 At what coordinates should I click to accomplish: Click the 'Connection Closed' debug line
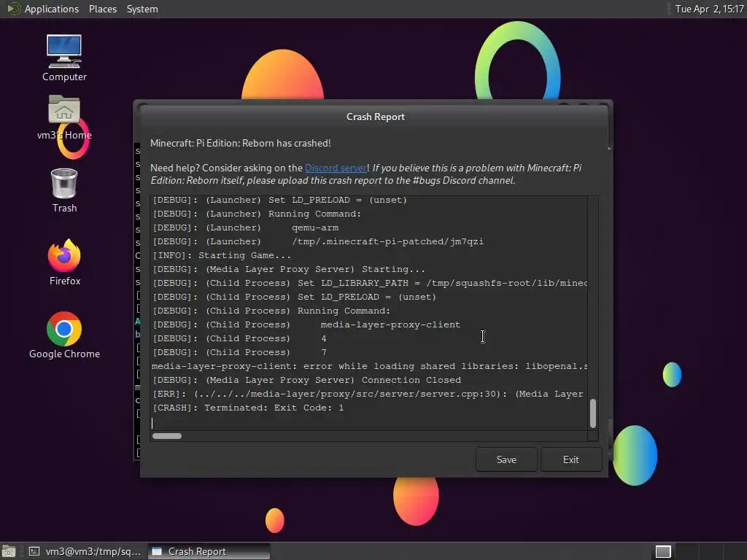[306, 381]
